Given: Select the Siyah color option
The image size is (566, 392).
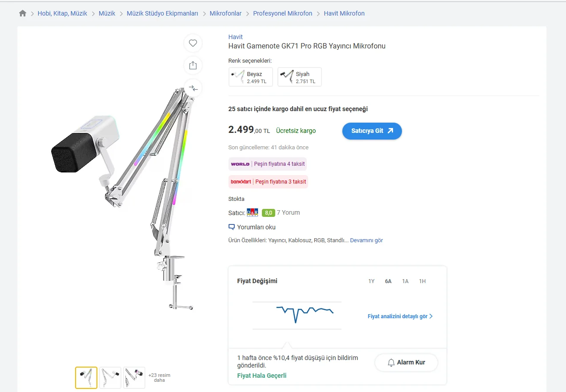Looking at the screenshot, I should pos(300,77).
